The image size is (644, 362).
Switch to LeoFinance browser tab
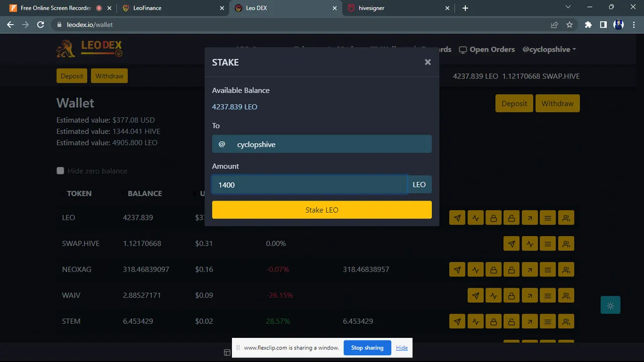pyautogui.click(x=173, y=8)
